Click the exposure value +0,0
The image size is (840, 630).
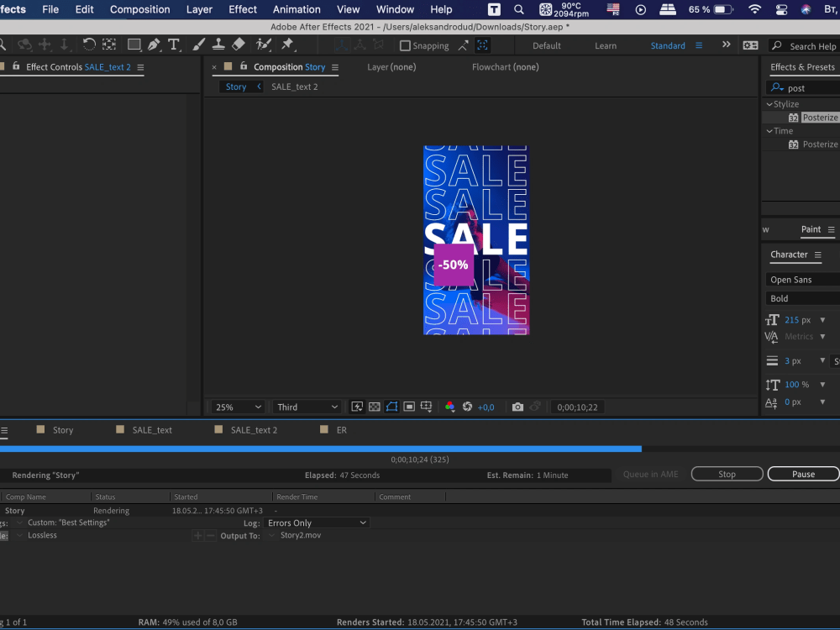click(x=486, y=407)
